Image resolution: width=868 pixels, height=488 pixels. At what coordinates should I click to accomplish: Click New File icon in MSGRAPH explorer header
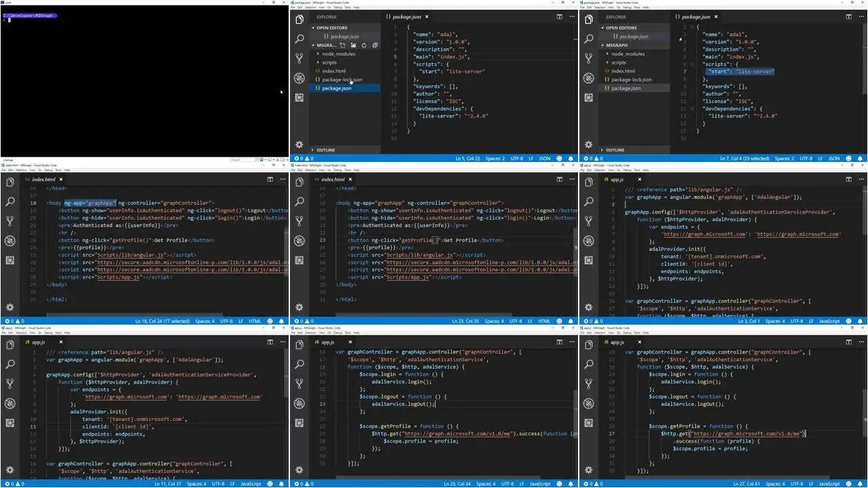click(344, 45)
